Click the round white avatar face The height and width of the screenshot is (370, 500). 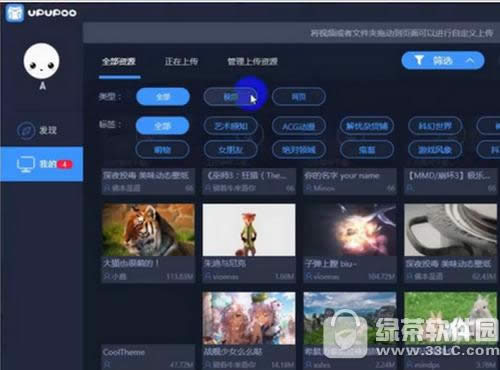click(42, 61)
